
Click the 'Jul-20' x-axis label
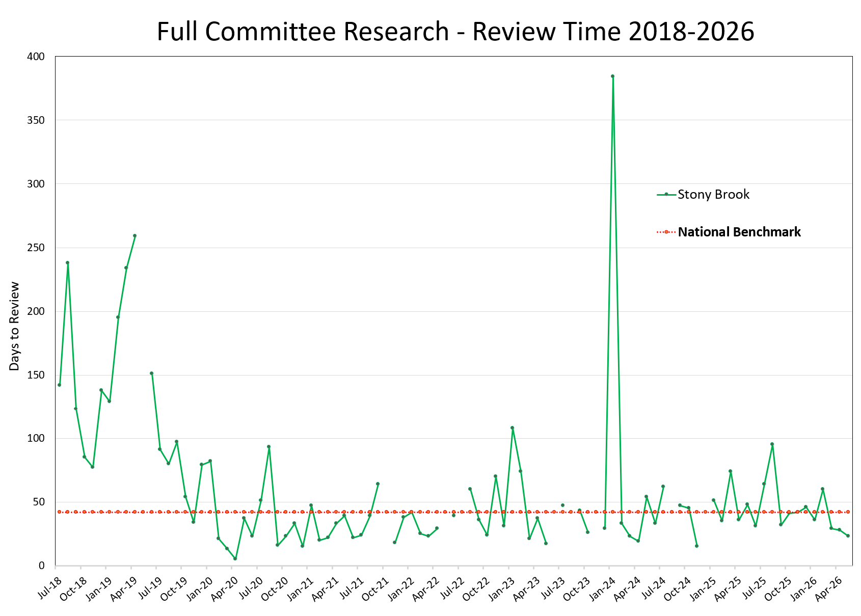point(251,588)
